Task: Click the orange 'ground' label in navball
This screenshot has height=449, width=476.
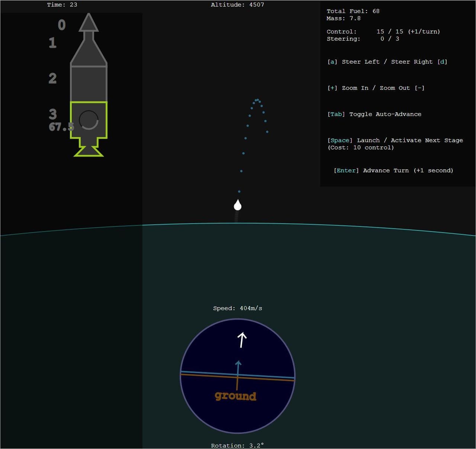Action: pos(235,396)
